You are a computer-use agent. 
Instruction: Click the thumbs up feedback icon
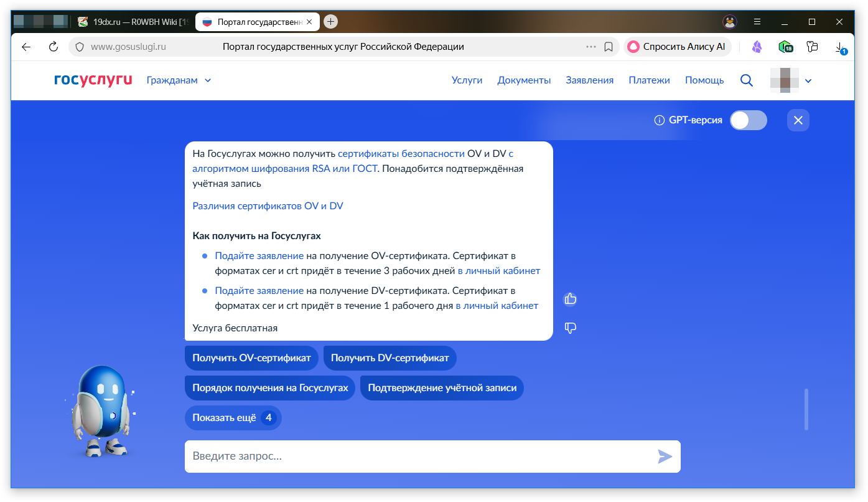pos(570,299)
